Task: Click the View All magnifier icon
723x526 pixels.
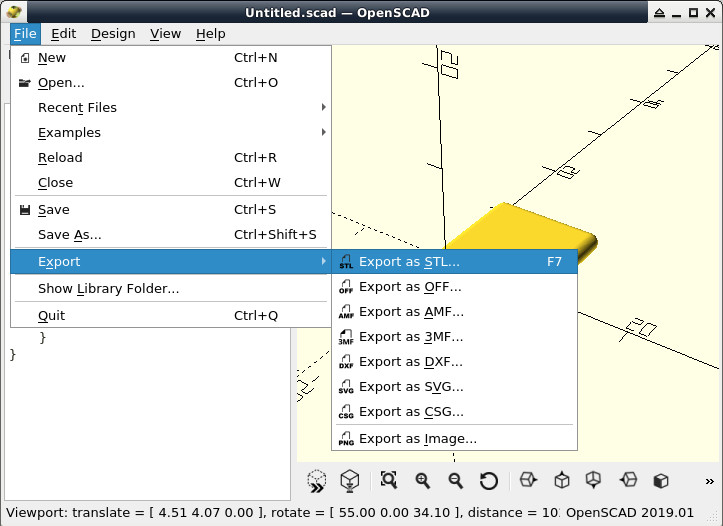Action: 389,480
